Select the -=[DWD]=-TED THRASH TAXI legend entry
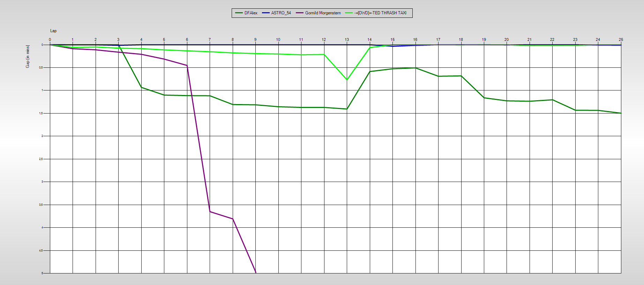The width and height of the screenshot is (644, 285). [x=380, y=13]
